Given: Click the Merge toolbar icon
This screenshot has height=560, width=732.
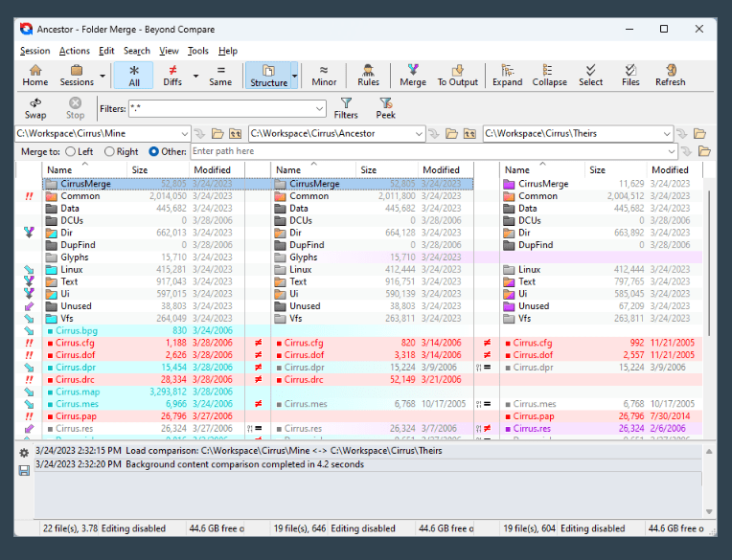Looking at the screenshot, I should coord(413,75).
